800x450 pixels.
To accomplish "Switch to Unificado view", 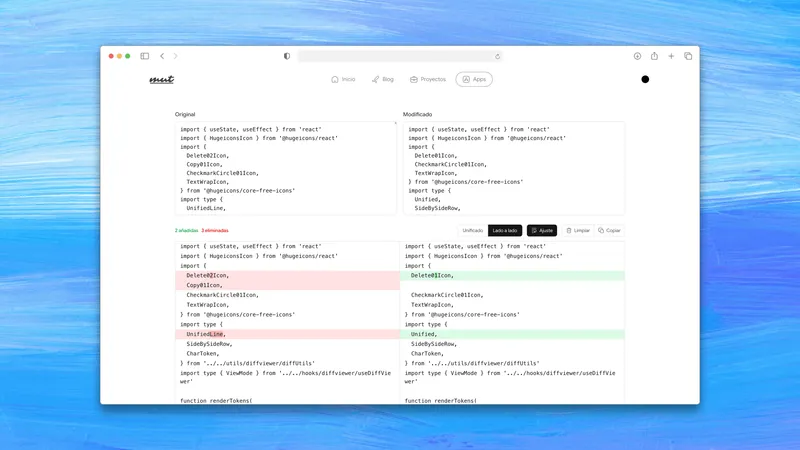I will pyautogui.click(x=472, y=231).
